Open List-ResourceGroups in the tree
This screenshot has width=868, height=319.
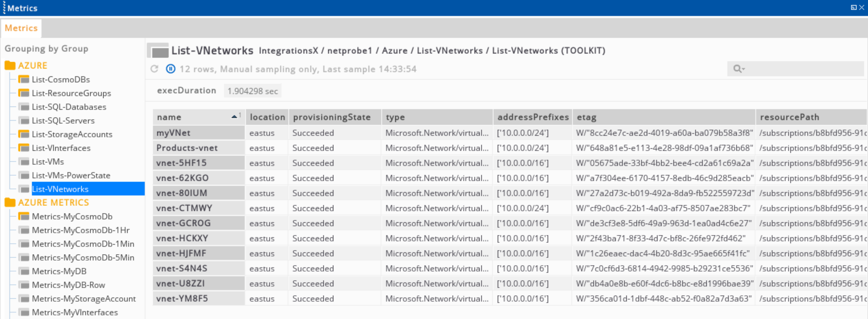point(71,93)
